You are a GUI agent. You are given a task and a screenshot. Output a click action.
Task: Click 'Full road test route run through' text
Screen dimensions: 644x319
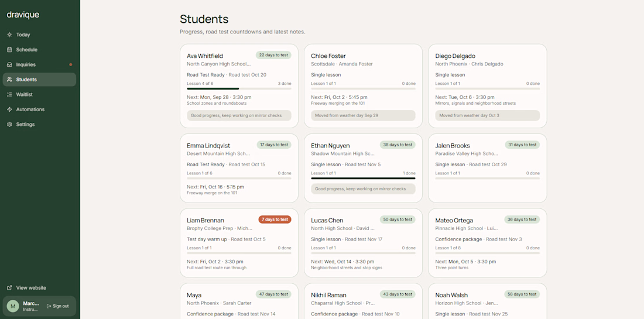tap(217, 267)
